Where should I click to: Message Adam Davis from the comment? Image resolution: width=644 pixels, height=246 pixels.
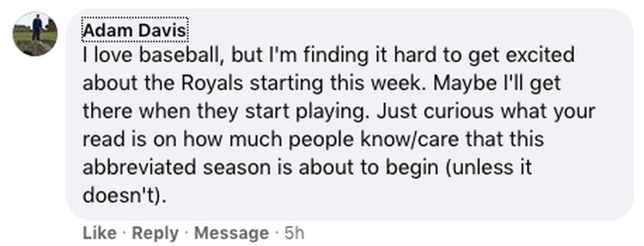pos(231,233)
